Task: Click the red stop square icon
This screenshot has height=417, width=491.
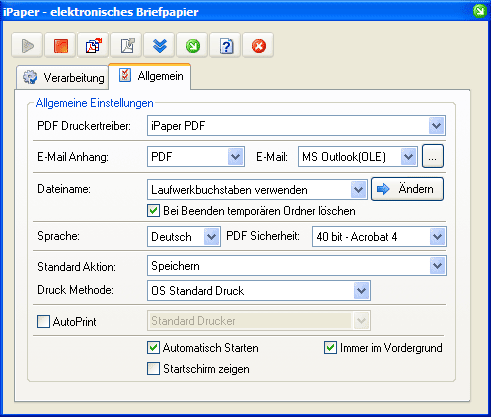Action: pyautogui.click(x=60, y=45)
